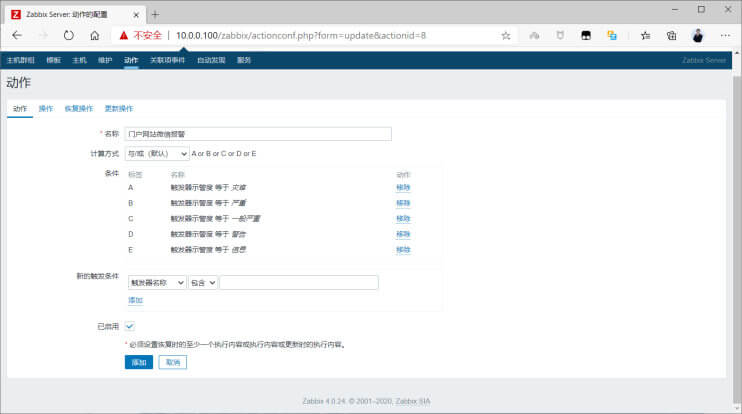Reload the current page
742x414 pixels.
[x=69, y=35]
